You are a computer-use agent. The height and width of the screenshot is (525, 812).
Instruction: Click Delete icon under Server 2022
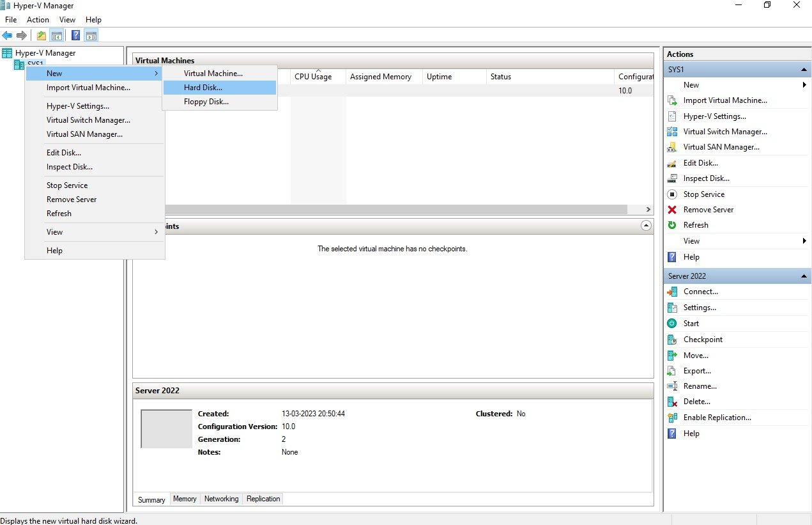[672, 402]
